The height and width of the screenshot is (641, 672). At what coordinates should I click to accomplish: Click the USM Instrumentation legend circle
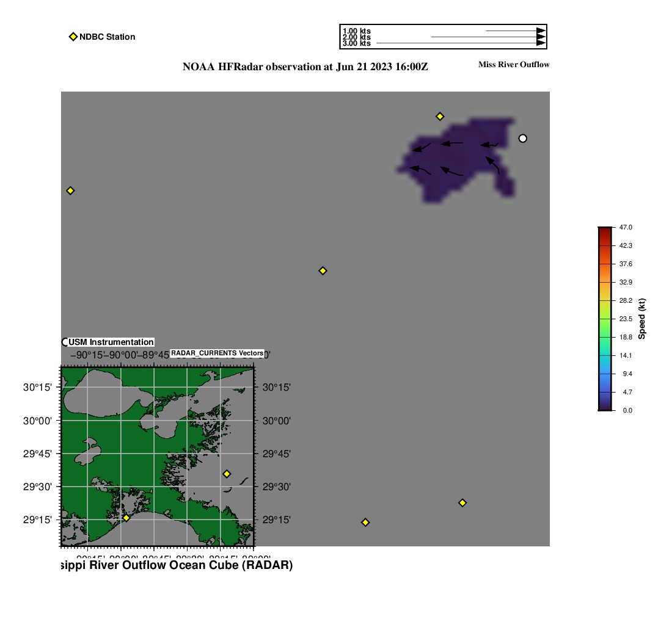pyautogui.click(x=65, y=342)
